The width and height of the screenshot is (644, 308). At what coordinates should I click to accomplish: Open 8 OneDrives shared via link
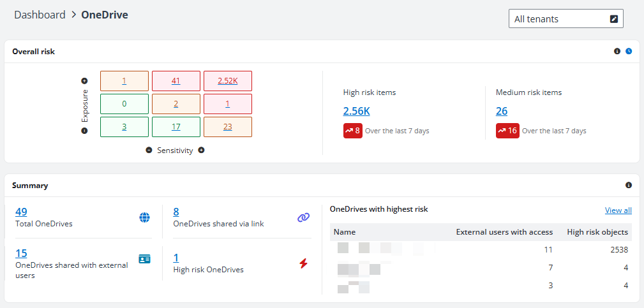(x=176, y=212)
